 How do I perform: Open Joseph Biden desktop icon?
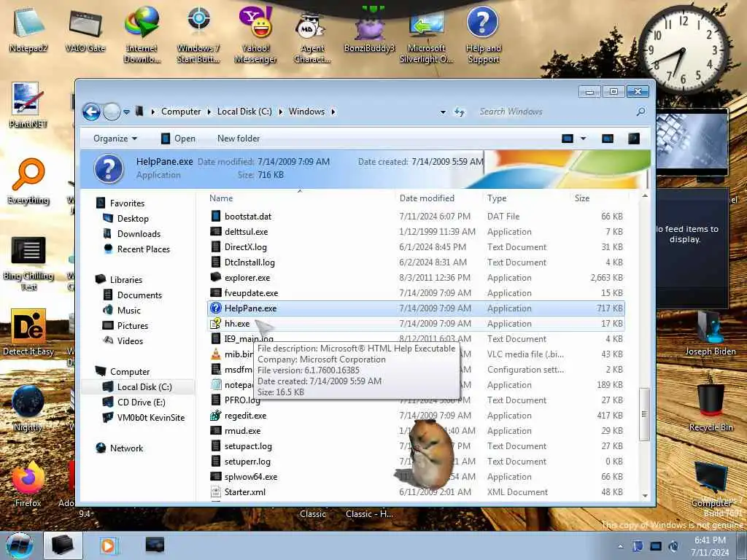(711, 332)
